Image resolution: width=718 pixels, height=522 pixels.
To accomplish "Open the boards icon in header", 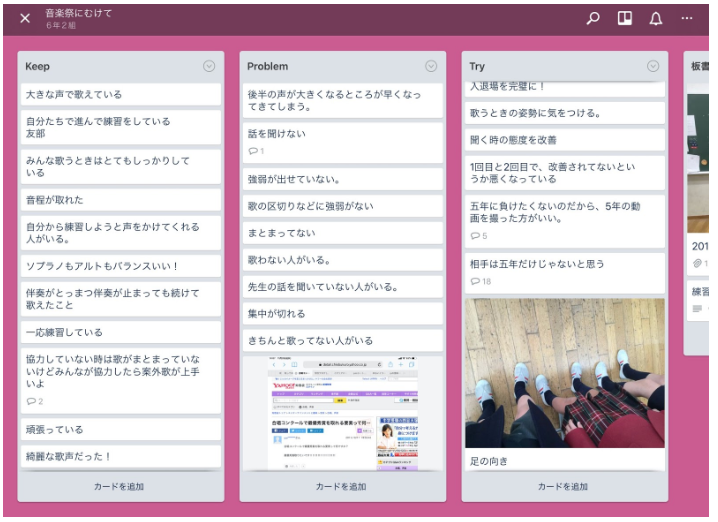I will pos(625,18).
